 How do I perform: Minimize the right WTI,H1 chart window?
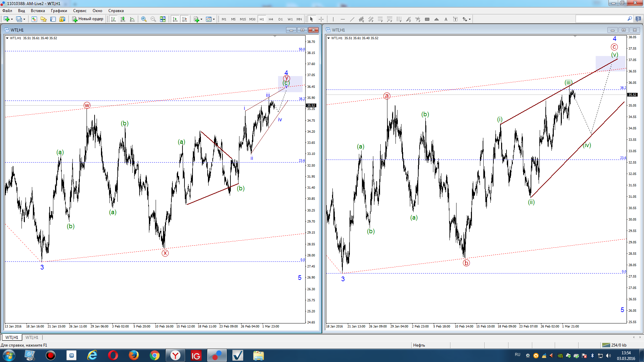(612, 30)
